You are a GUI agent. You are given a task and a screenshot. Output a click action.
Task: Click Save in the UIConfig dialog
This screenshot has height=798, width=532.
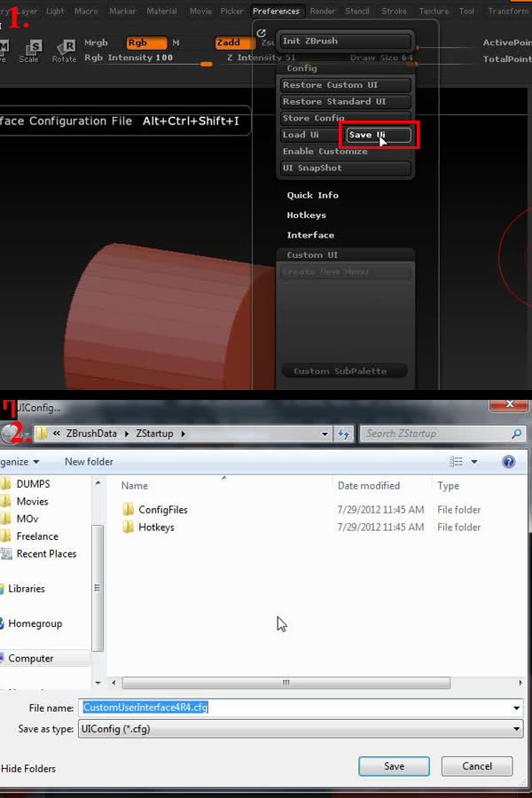coord(394,766)
